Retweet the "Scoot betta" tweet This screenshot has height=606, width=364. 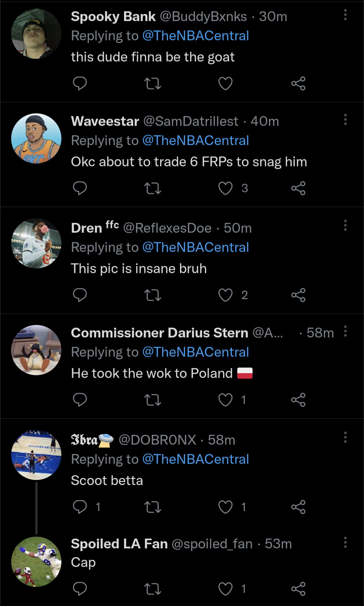click(153, 507)
